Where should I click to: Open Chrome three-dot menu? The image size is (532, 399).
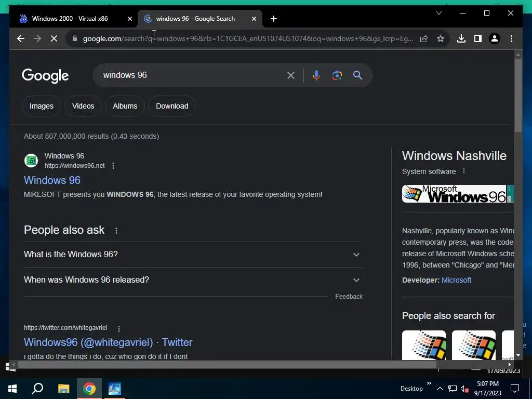tap(511, 38)
